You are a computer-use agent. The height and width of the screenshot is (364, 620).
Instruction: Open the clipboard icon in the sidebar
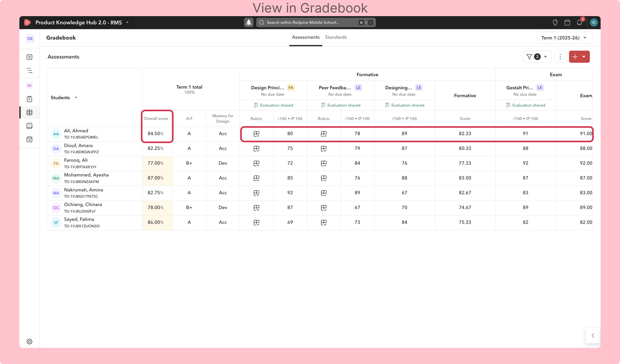(x=30, y=99)
